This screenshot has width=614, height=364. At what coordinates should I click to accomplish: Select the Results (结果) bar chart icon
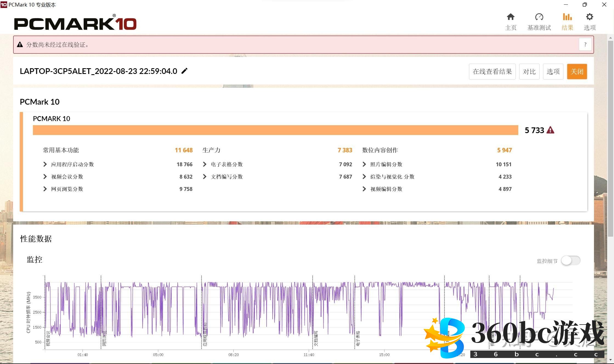pos(567,17)
